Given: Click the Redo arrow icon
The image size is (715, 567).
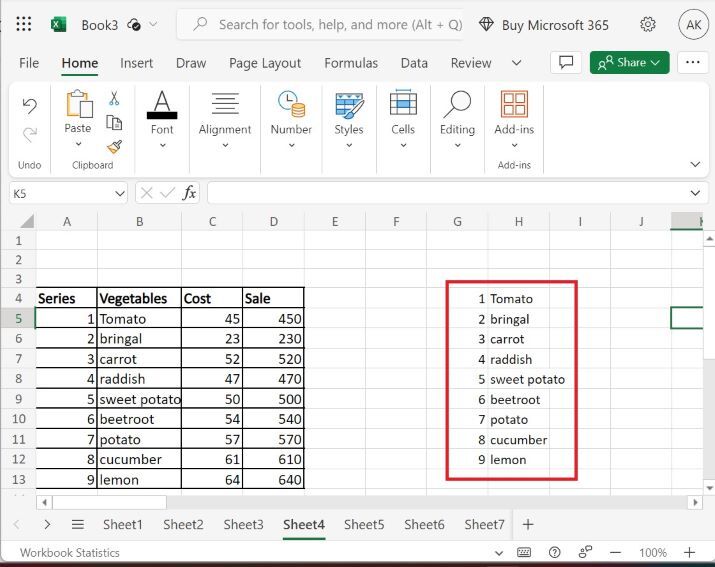Looking at the screenshot, I should 30,135.
